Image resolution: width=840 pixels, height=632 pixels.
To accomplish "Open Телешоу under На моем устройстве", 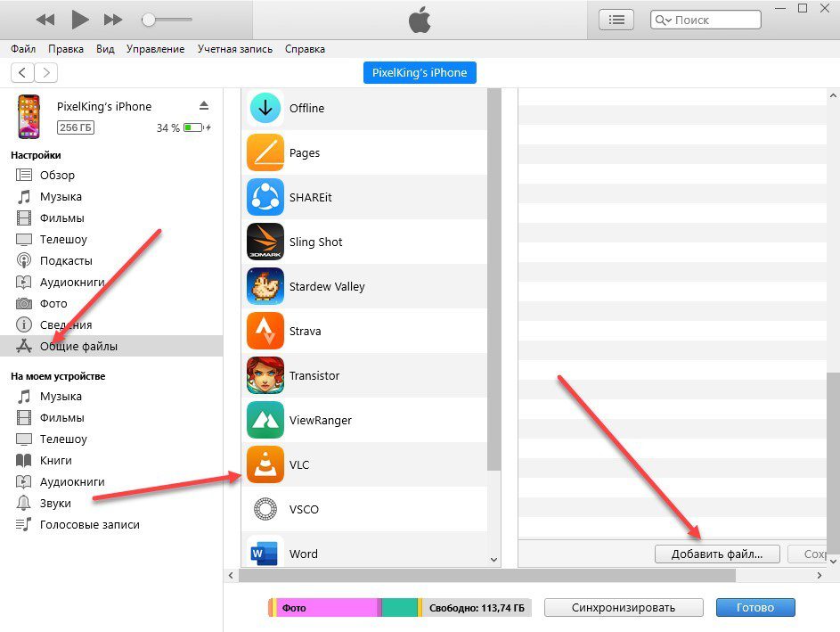I will (111, 439).
